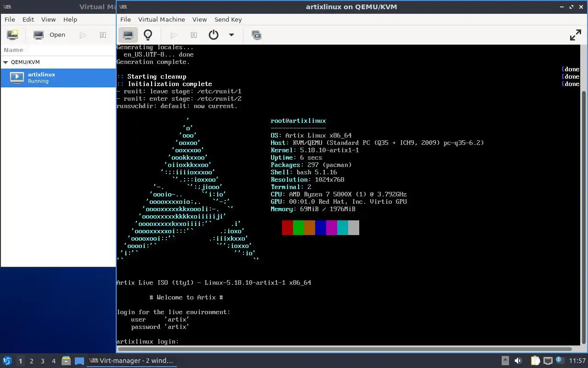Click the power Shut Down icon
Screen dimensions: 588x368
214,35
